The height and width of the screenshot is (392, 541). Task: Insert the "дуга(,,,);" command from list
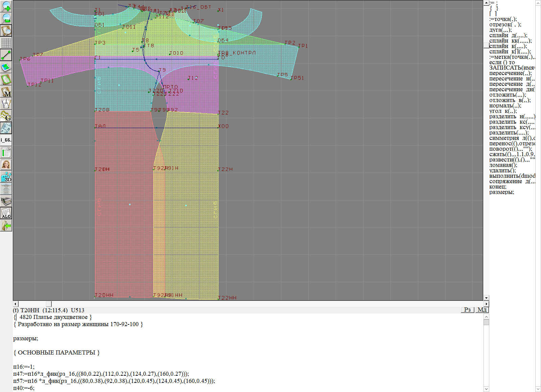(500, 30)
